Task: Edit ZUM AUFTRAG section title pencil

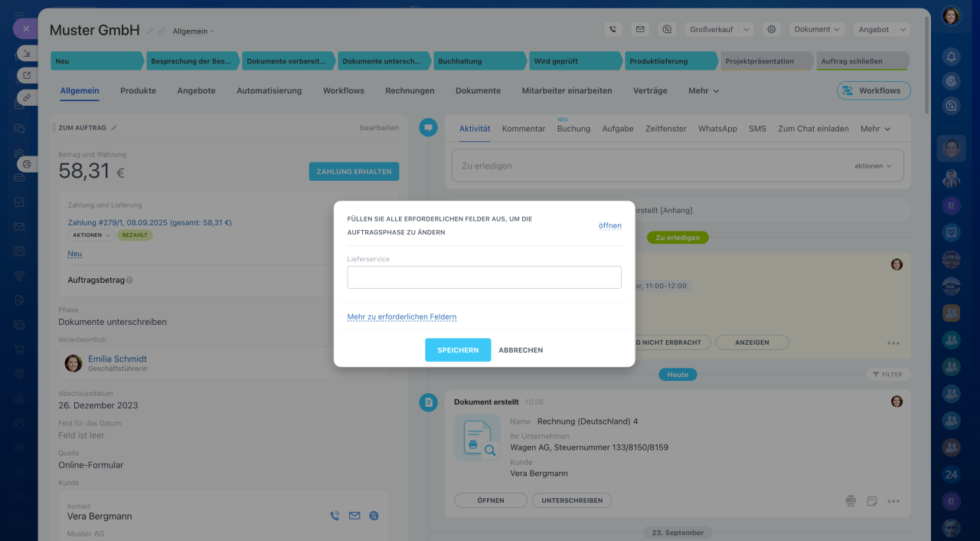Action: tap(114, 128)
